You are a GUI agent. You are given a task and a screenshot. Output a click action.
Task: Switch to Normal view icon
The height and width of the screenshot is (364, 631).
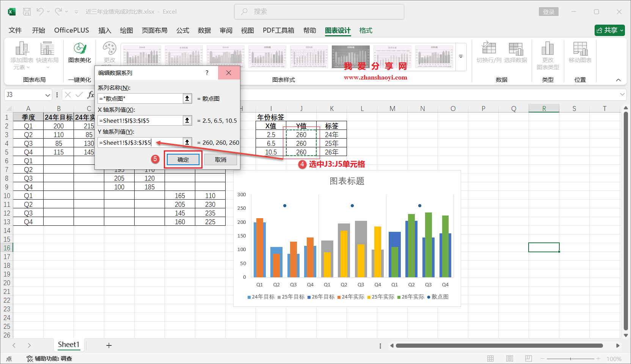click(x=490, y=359)
